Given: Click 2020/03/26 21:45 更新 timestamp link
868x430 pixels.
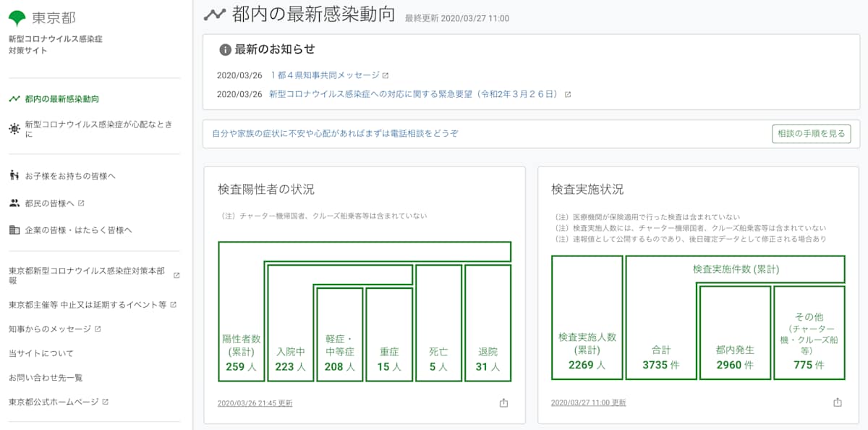Looking at the screenshot, I should click(x=255, y=403).
